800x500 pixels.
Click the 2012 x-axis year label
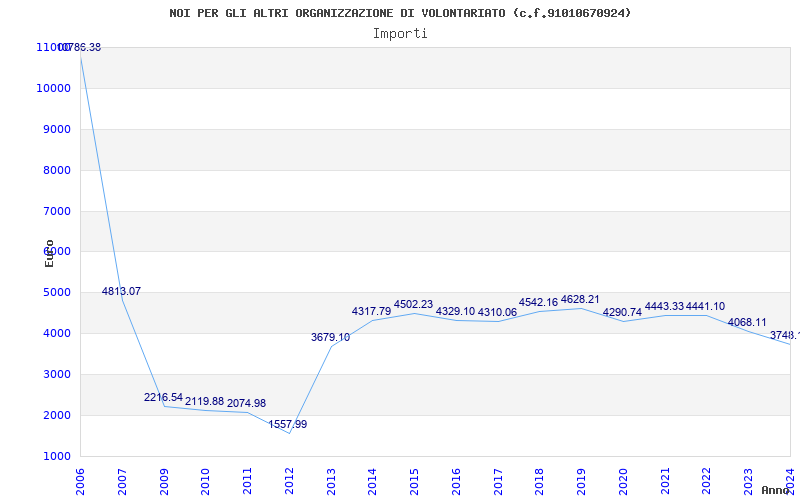pos(289,481)
